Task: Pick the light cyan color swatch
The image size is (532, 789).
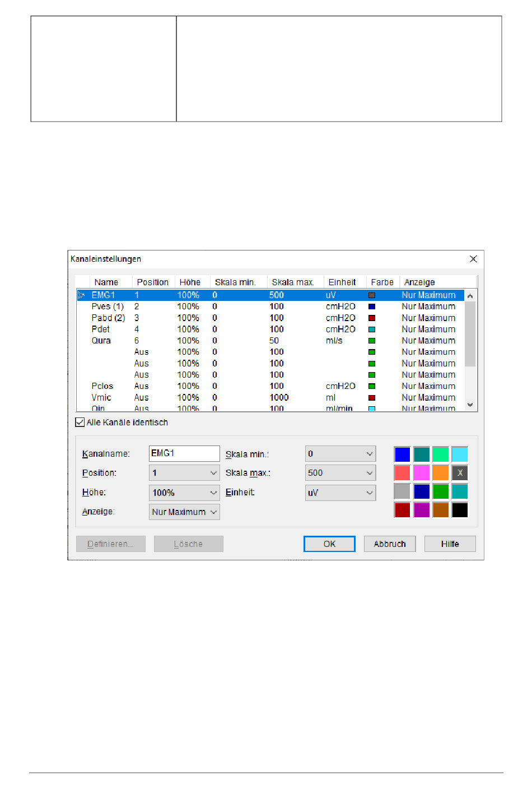Action: 460,454
